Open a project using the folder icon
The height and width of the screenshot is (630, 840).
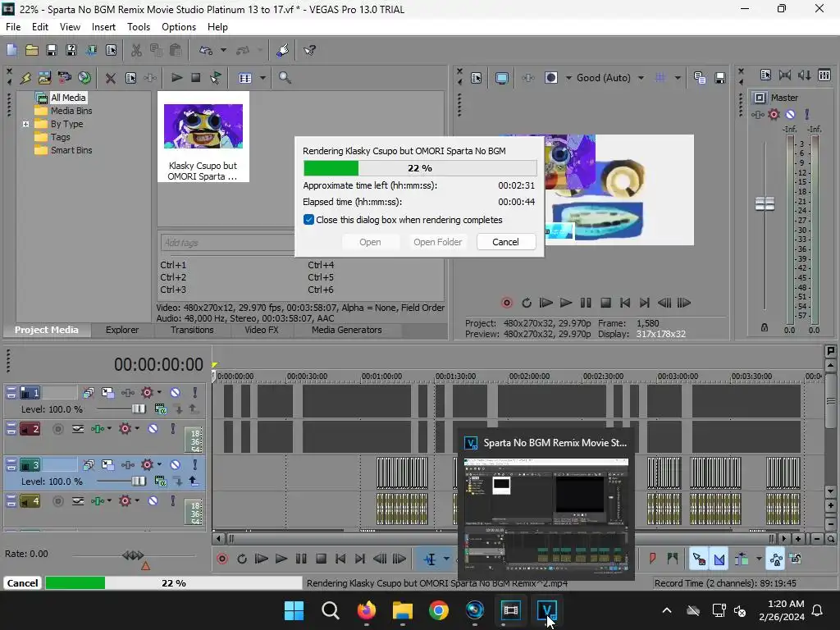[32, 50]
